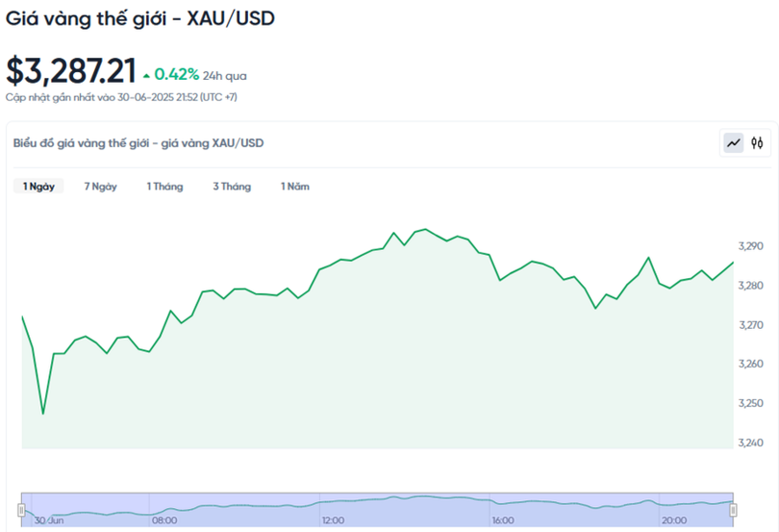This screenshot has width=779, height=532.
Task: Show the 1 Tháng chart period
Action: (x=164, y=187)
